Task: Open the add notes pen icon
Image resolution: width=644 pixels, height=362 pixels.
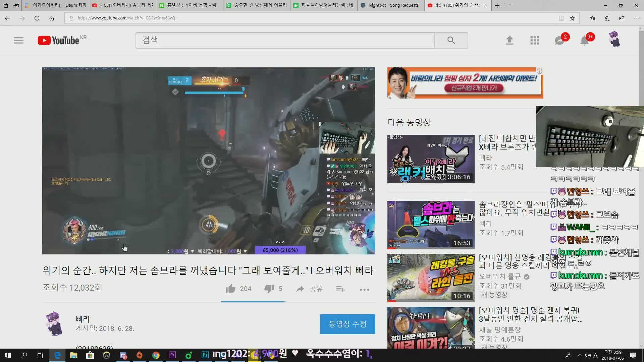Action: pyautogui.click(x=607, y=18)
